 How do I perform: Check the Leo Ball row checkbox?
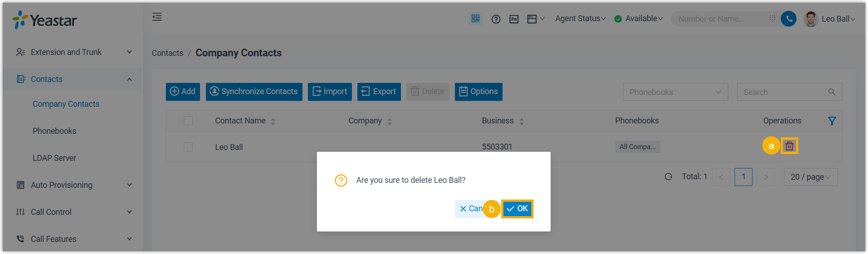tap(188, 147)
